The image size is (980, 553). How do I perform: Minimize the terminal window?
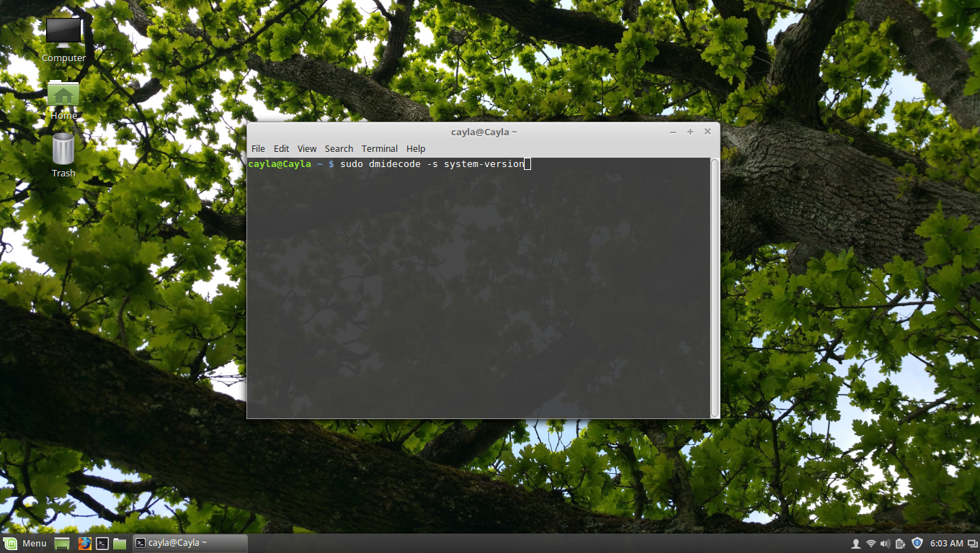673,132
